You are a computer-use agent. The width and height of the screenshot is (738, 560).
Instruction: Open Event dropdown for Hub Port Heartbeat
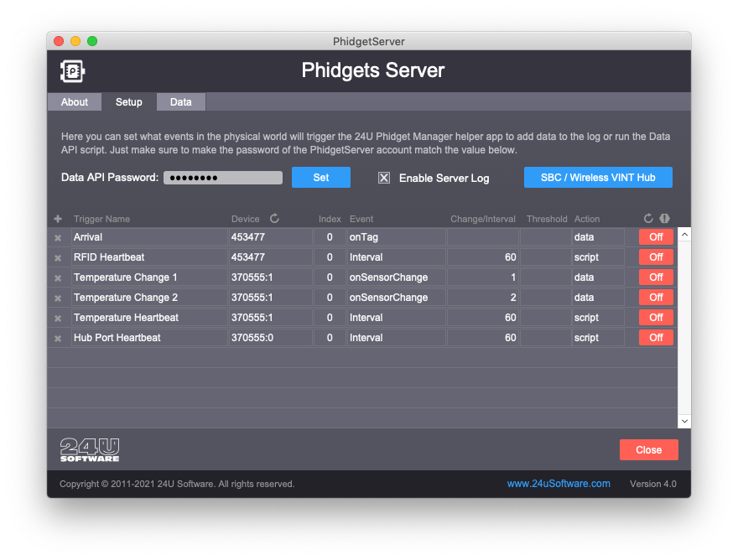pyautogui.click(x=397, y=338)
